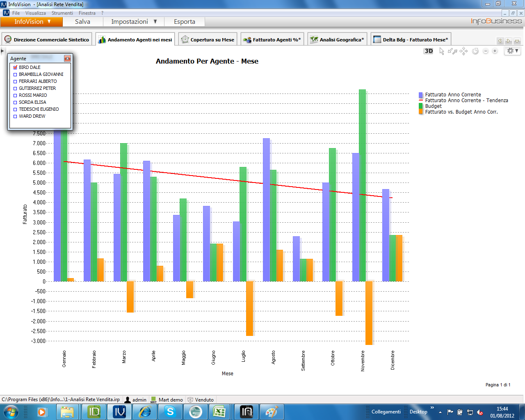525x420 pixels.
Task: Open the Analisi Geografica* tab
Action: click(337, 39)
